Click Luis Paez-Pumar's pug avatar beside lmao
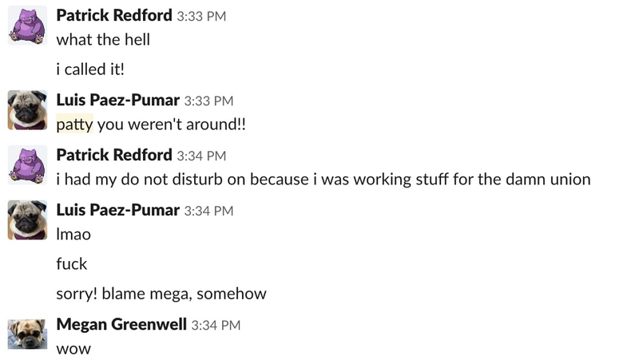 (27, 220)
